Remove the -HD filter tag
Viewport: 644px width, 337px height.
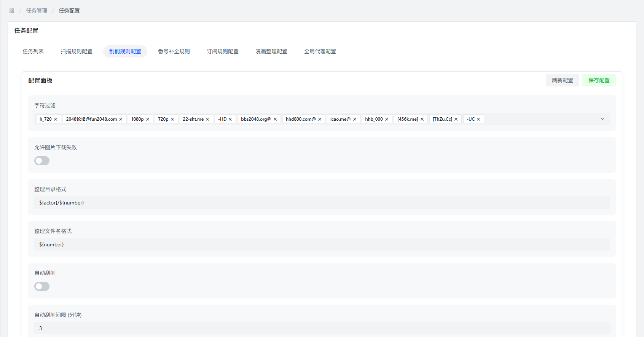230,119
